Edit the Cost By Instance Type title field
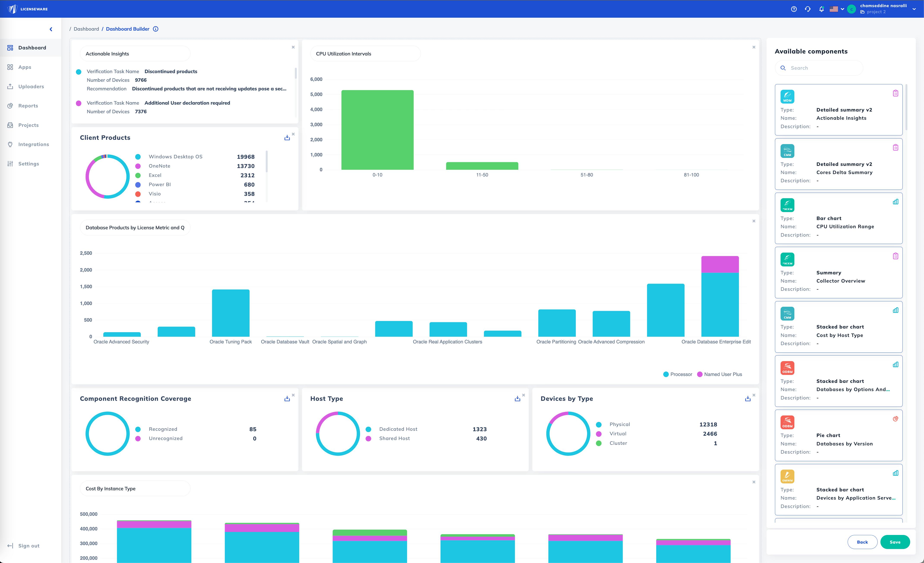 coord(135,488)
